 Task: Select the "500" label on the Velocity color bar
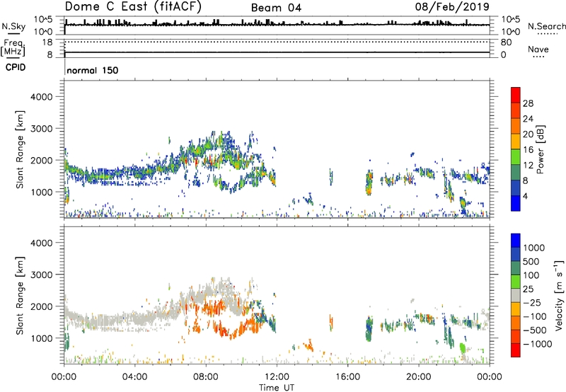point(531,262)
